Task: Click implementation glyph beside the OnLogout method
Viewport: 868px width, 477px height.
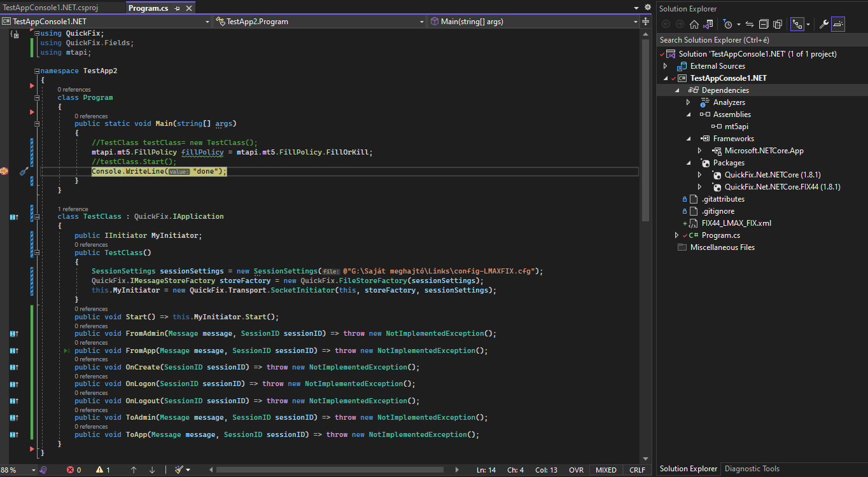Action: [x=14, y=401]
